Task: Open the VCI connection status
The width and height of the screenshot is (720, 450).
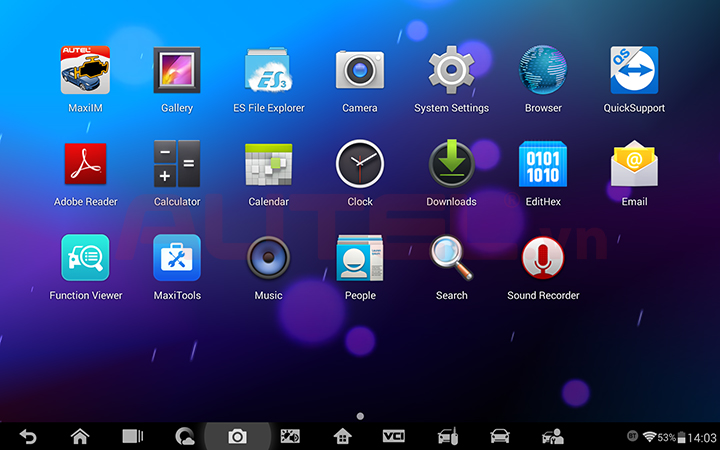Action: pos(394,436)
